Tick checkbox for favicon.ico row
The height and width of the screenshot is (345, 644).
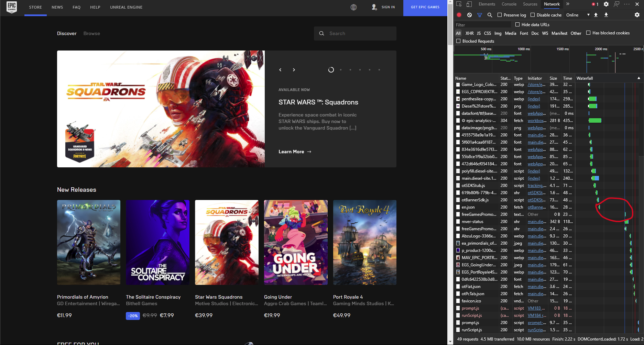458,301
